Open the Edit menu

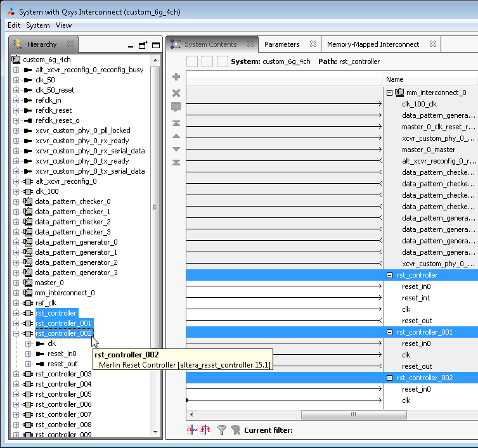pyautogui.click(x=14, y=25)
